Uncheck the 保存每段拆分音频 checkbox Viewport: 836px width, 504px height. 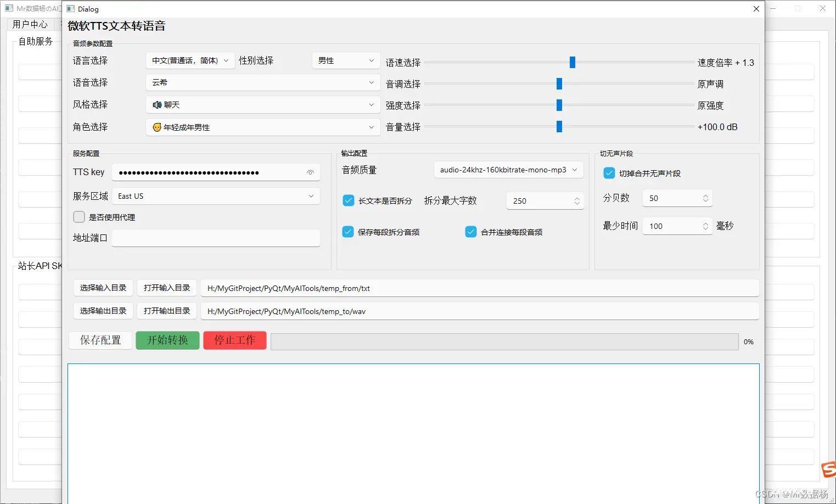[x=348, y=232]
